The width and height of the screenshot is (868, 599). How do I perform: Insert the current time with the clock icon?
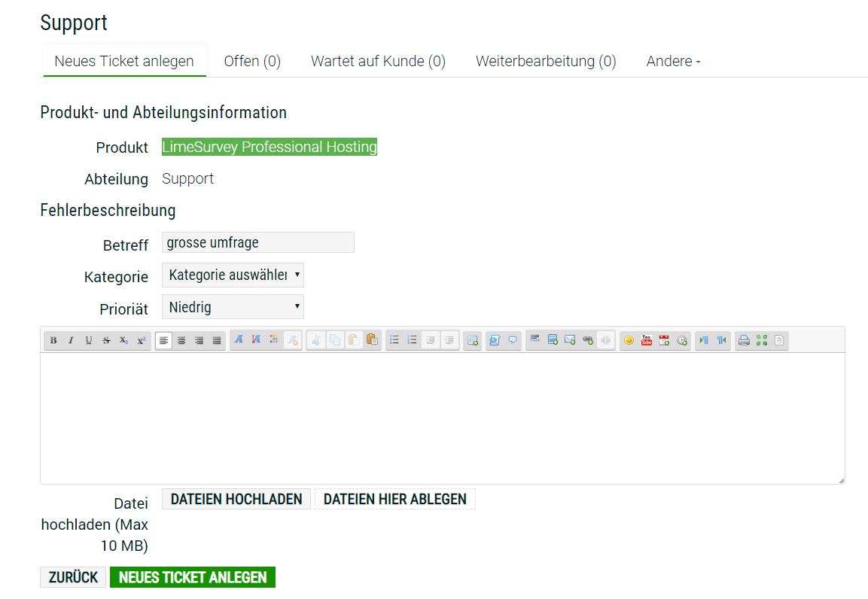coord(682,340)
